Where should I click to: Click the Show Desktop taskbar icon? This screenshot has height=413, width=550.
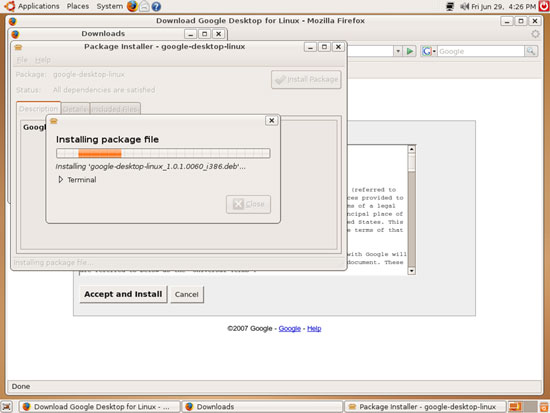7,407
